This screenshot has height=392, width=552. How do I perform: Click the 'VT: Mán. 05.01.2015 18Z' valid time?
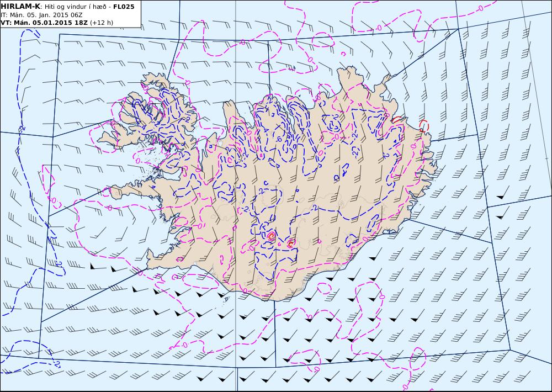pos(44,23)
